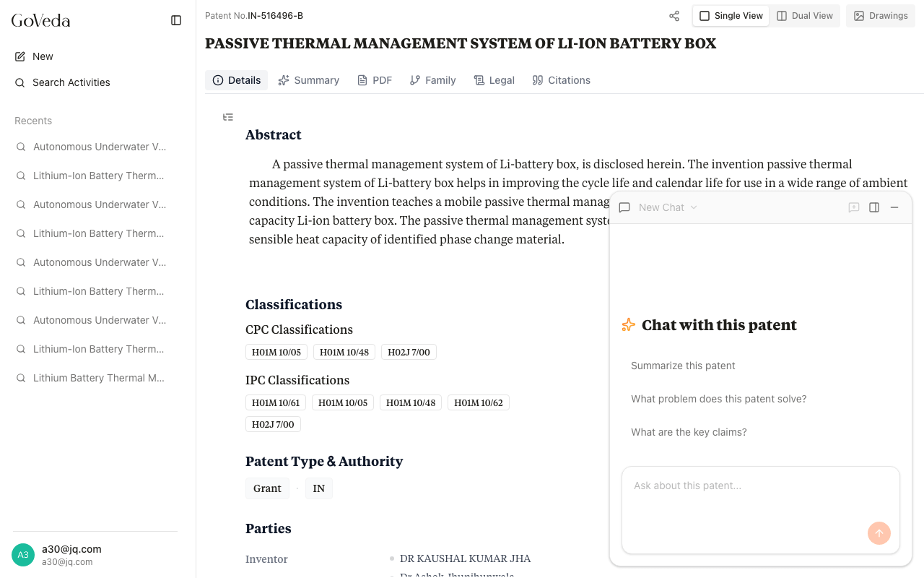
Task: Expand the New Chat dropdown
Action: pos(668,207)
